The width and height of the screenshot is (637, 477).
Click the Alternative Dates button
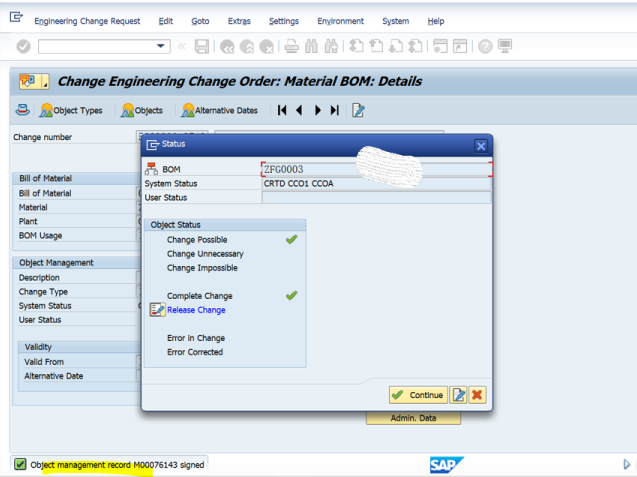tap(219, 110)
